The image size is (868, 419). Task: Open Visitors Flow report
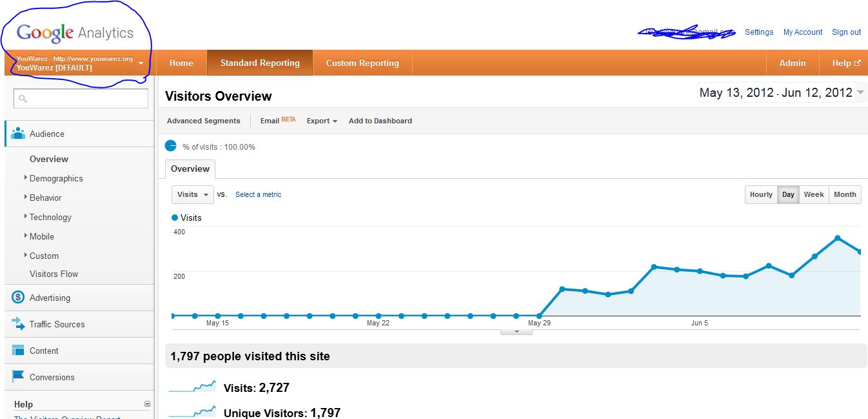tap(54, 274)
